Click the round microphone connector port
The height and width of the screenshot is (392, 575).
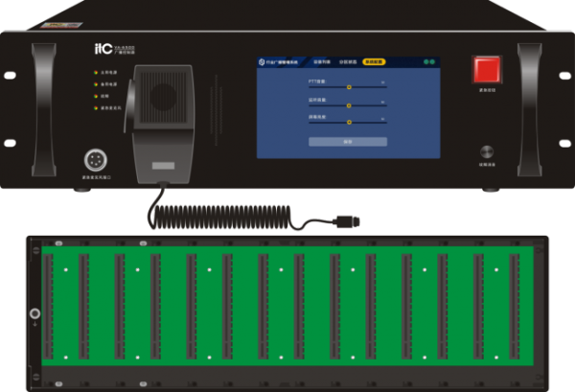point(95,160)
